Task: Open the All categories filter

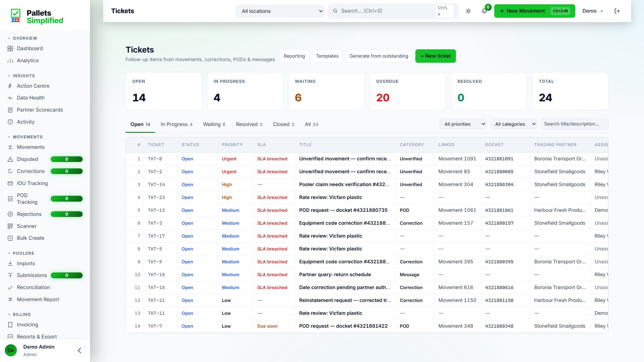Action: [514, 124]
